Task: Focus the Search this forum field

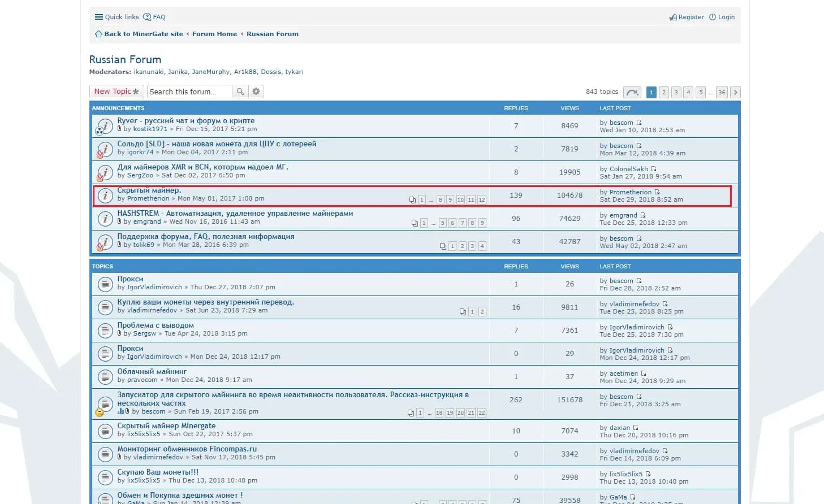Action: (x=189, y=92)
